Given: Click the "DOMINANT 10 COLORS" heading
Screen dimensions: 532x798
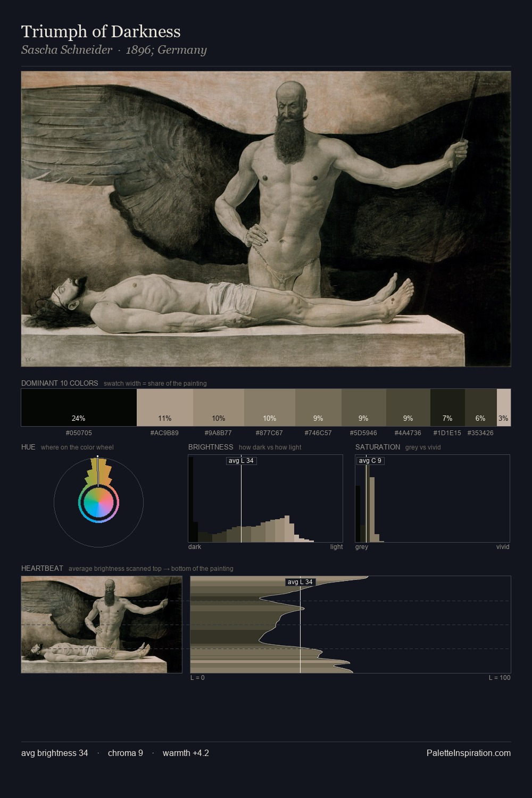Looking at the screenshot, I should pos(60,383).
